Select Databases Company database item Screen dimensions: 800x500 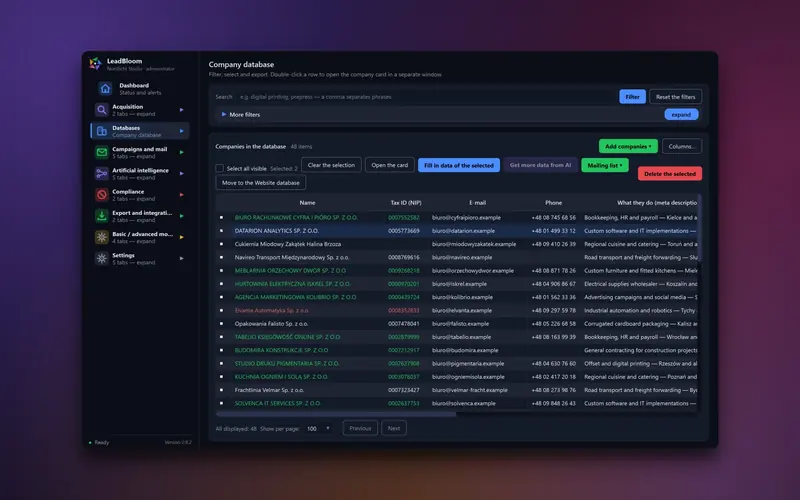(x=140, y=131)
